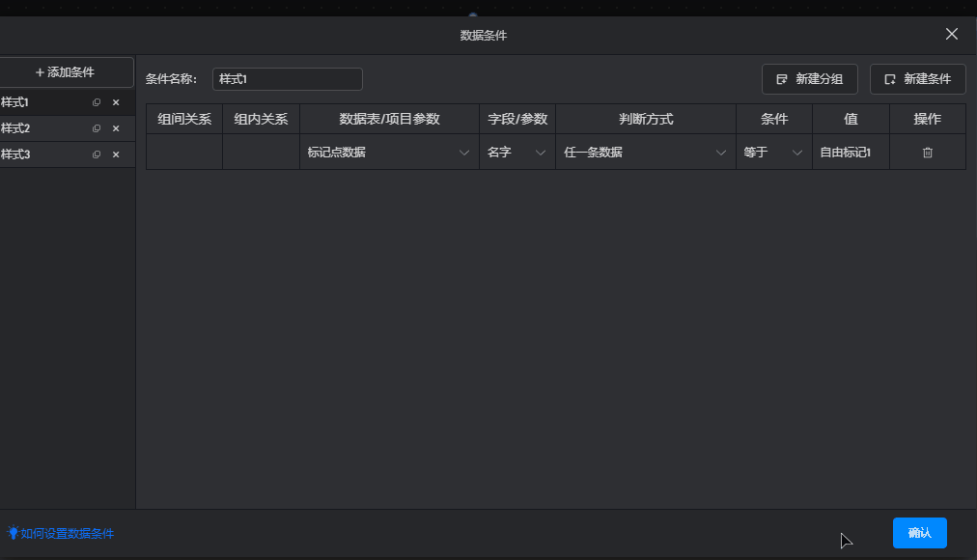Image resolution: width=977 pixels, height=560 pixels.
Task: Open the 如何设置数据条件 help link
Action: click(x=61, y=533)
